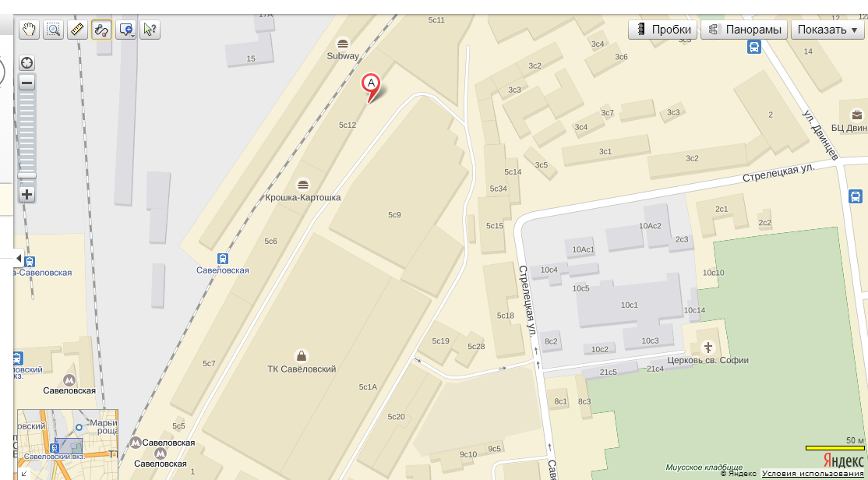Toggle the Панорамы panoramas layer
The height and width of the screenshot is (480, 868).
(x=744, y=30)
